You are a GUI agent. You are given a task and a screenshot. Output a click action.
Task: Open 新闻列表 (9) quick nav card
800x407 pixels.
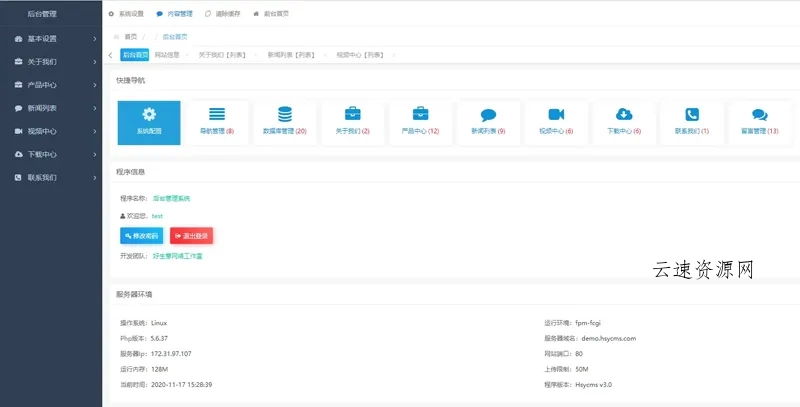(488, 123)
